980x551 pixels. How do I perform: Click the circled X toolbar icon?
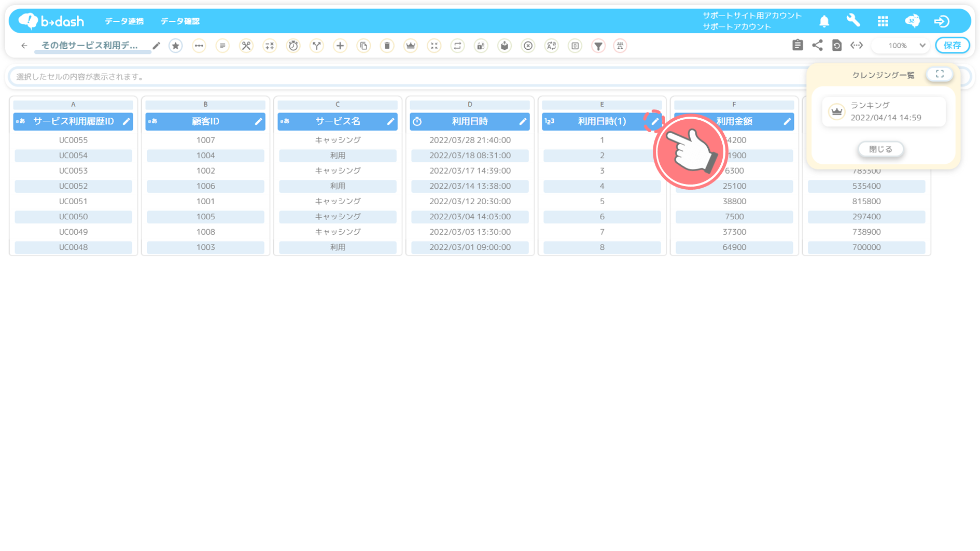(528, 46)
